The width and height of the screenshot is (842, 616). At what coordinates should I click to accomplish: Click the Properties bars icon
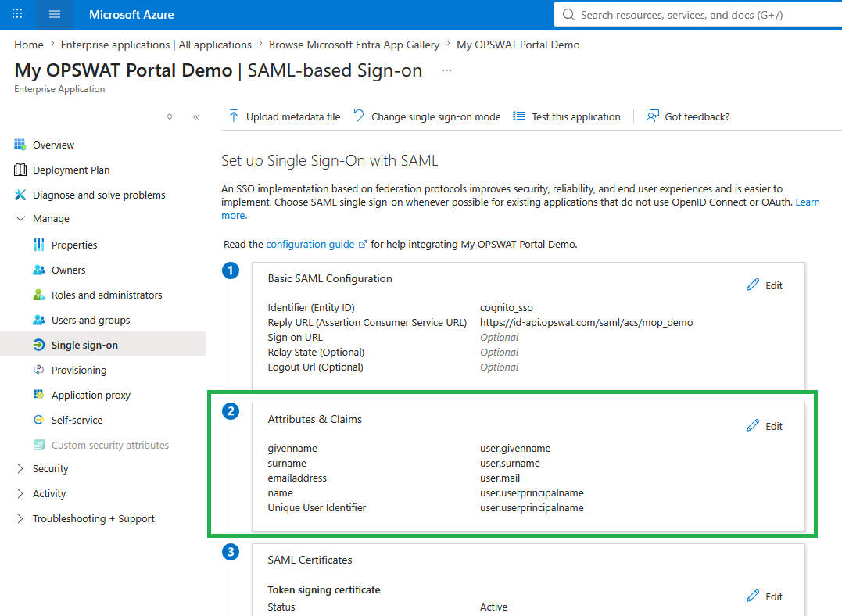[39, 245]
